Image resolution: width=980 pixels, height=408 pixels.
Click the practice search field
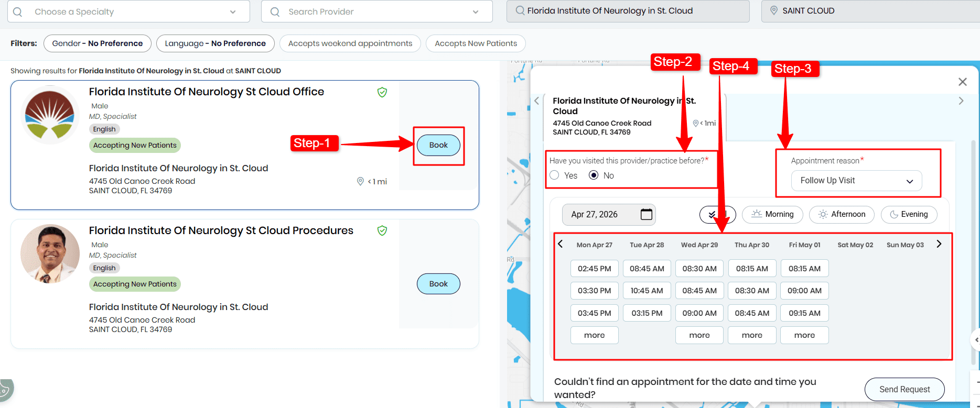[628, 10]
